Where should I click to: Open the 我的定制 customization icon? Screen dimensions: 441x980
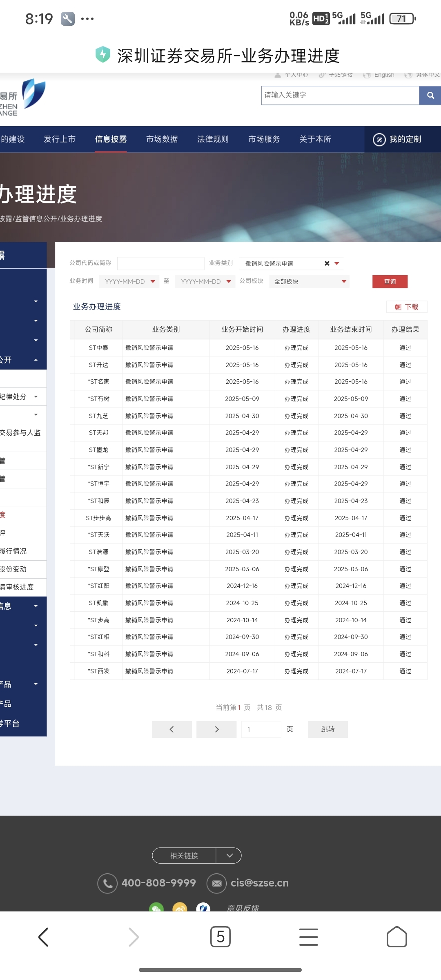[379, 139]
